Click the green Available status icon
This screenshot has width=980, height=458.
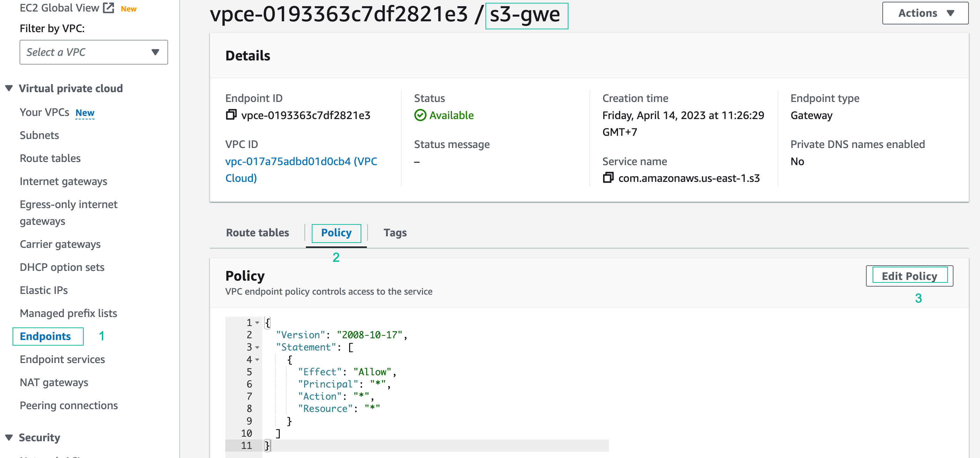coord(420,115)
